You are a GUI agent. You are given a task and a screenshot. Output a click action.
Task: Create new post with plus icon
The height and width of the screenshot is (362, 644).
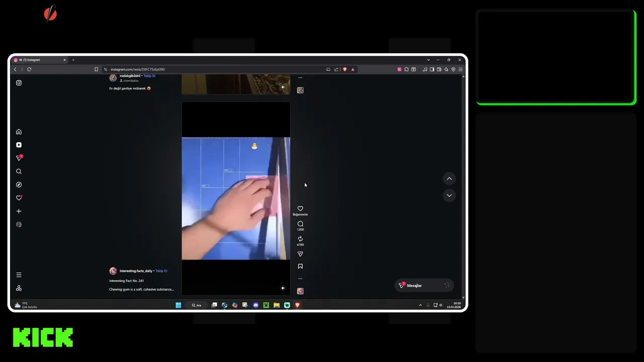click(x=19, y=211)
